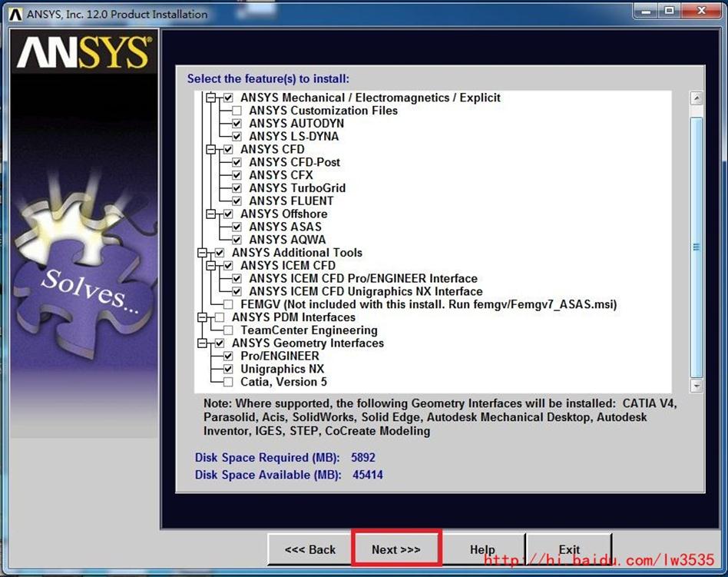The height and width of the screenshot is (577, 728).
Task: Uncheck the Unigraphics NX geometry checkbox
Action: tap(228, 369)
